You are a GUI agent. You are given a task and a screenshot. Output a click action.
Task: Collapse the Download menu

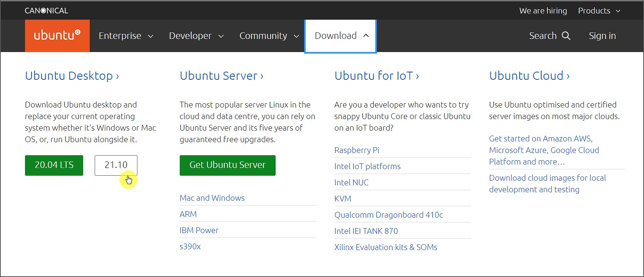tap(340, 36)
